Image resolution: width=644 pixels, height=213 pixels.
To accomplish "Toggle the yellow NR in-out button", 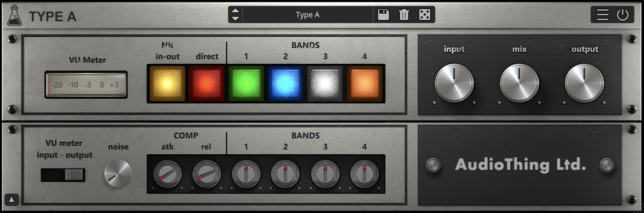I will pyautogui.click(x=167, y=84).
